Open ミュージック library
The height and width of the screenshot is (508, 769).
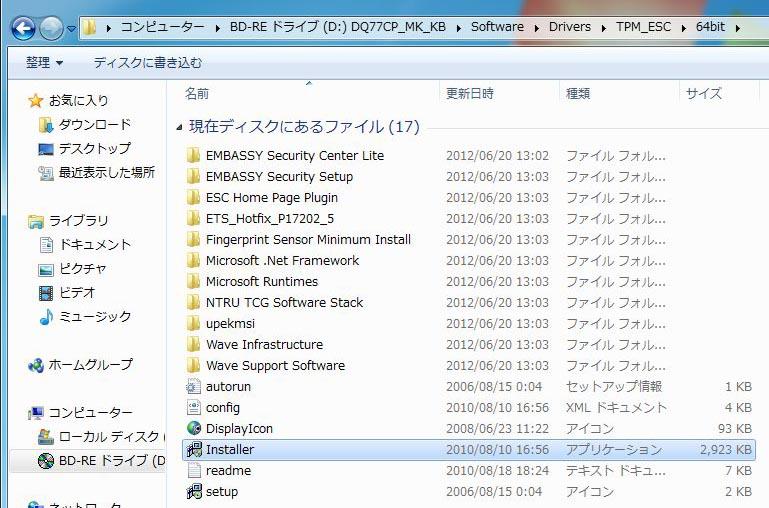(x=85, y=316)
